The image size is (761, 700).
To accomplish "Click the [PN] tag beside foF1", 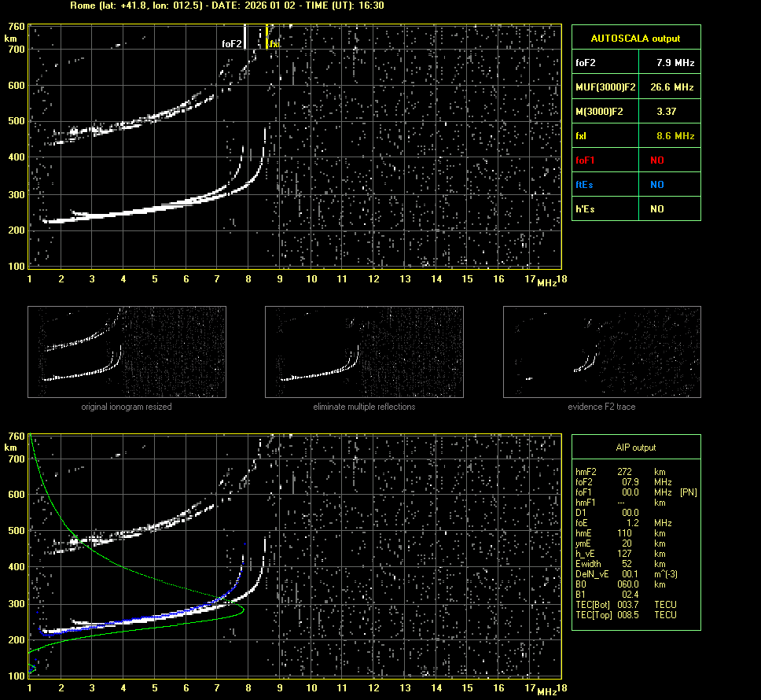I will pyautogui.click(x=688, y=492).
